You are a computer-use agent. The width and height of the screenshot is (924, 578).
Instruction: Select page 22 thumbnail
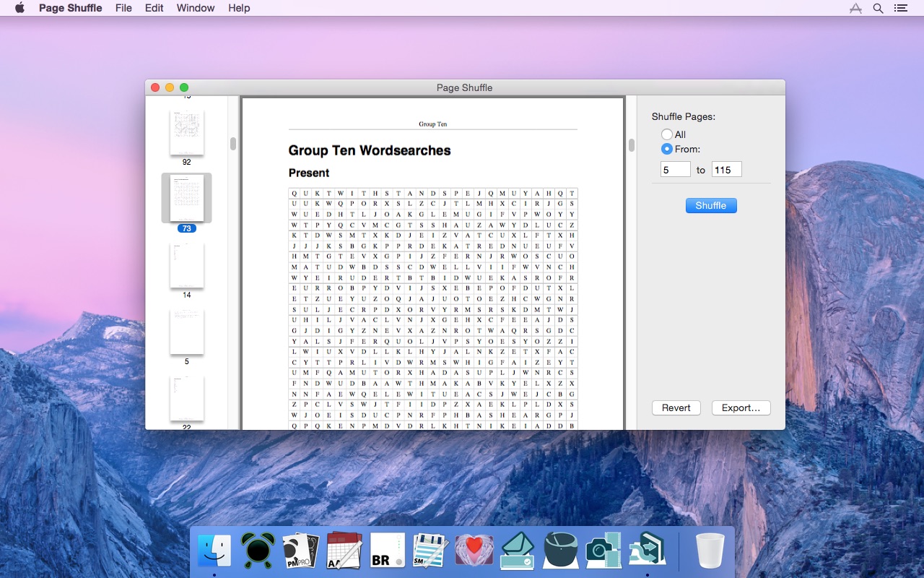coord(187,399)
